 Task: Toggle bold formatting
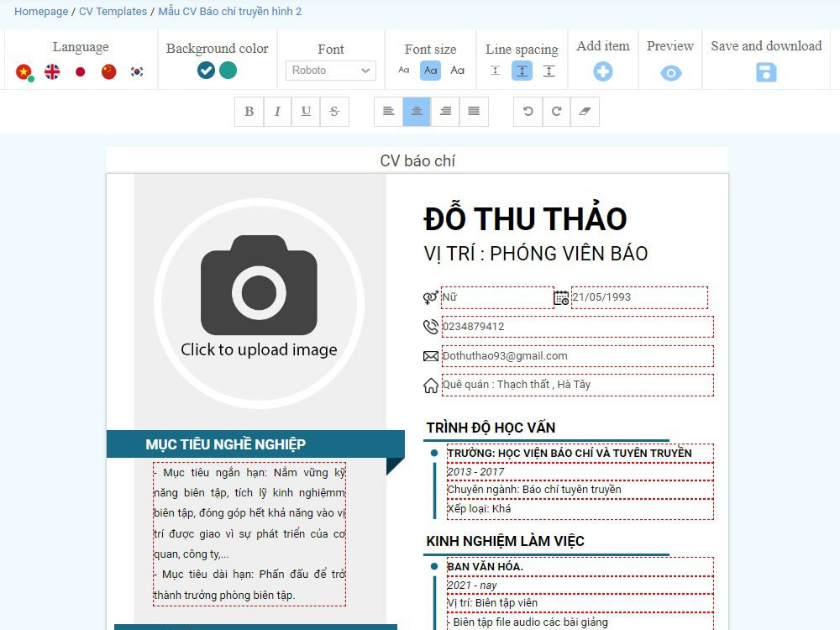[249, 112]
